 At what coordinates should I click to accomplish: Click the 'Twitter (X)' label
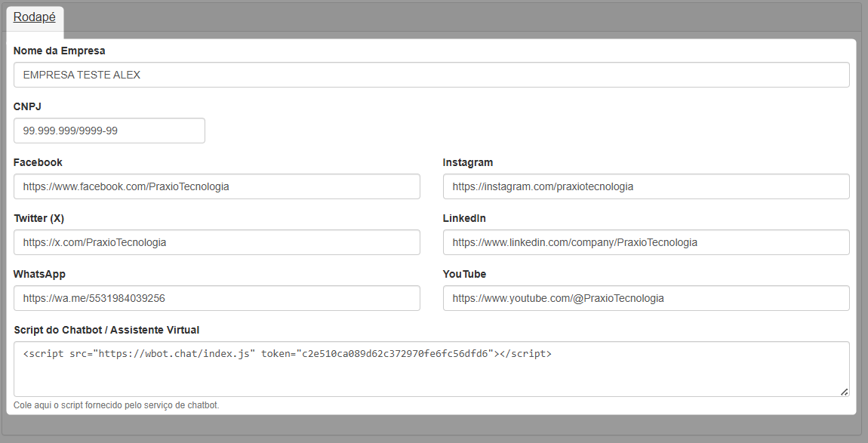pos(38,219)
